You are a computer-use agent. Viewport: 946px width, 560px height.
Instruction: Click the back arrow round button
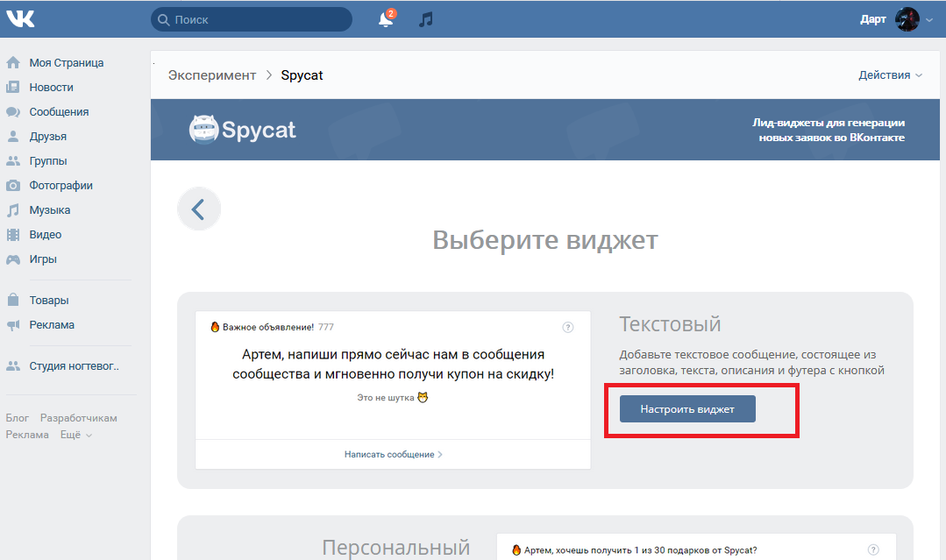pos(199,209)
